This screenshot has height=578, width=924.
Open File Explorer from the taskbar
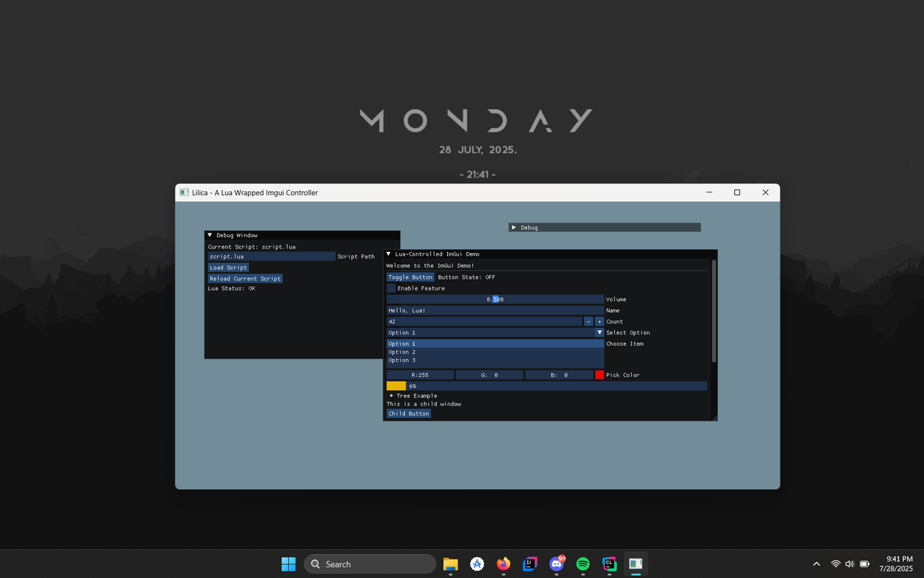pyautogui.click(x=450, y=564)
